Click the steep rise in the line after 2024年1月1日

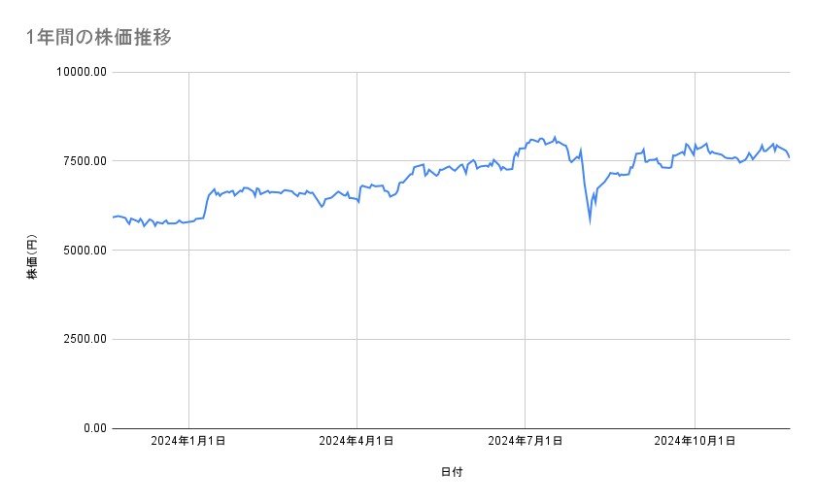(206, 204)
